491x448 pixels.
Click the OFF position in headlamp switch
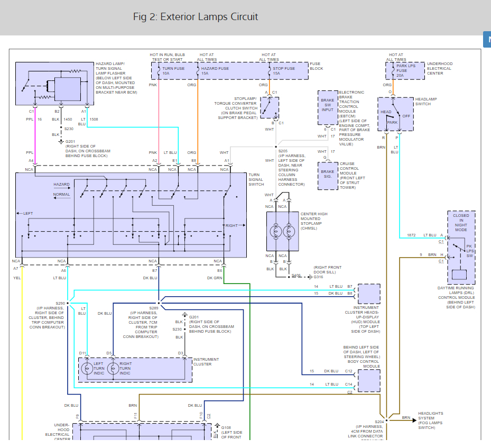point(406,116)
